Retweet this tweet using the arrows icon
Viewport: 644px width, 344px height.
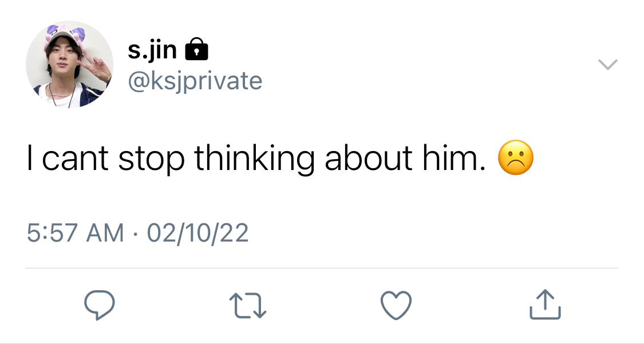[x=248, y=306]
